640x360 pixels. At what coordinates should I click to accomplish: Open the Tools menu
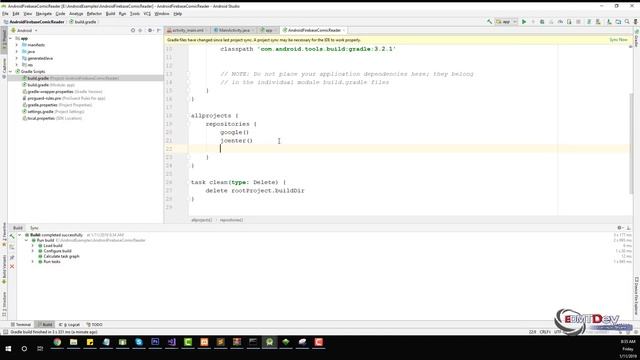click(x=135, y=14)
